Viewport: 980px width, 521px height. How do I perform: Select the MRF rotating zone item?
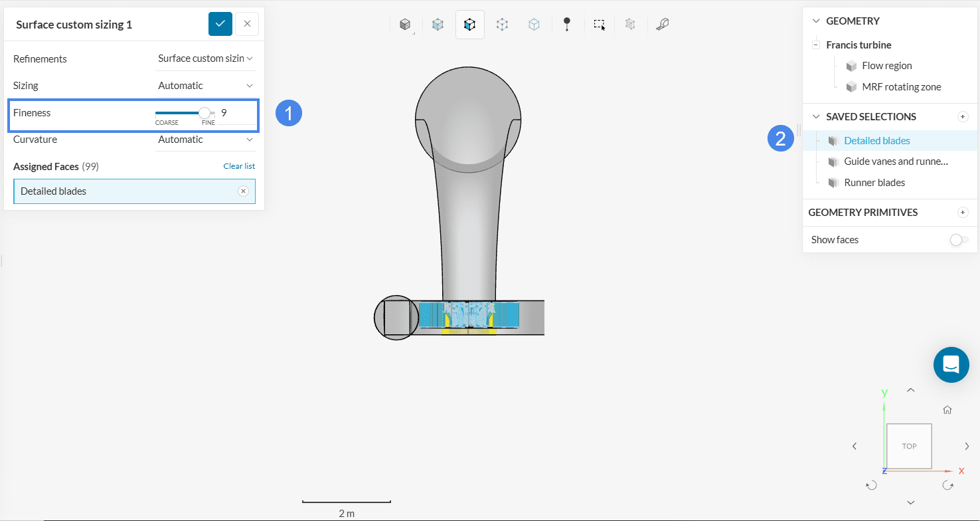tap(901, 87)
